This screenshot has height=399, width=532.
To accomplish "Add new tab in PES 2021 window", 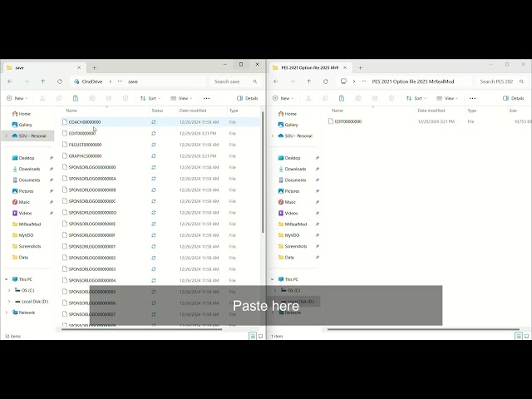I will 360,68.
